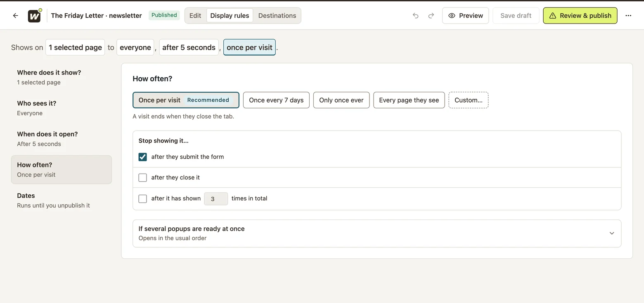This screenshot has width=644, height=303.
Task: Choose Every page they see
Action: click(x=409, y=100)
